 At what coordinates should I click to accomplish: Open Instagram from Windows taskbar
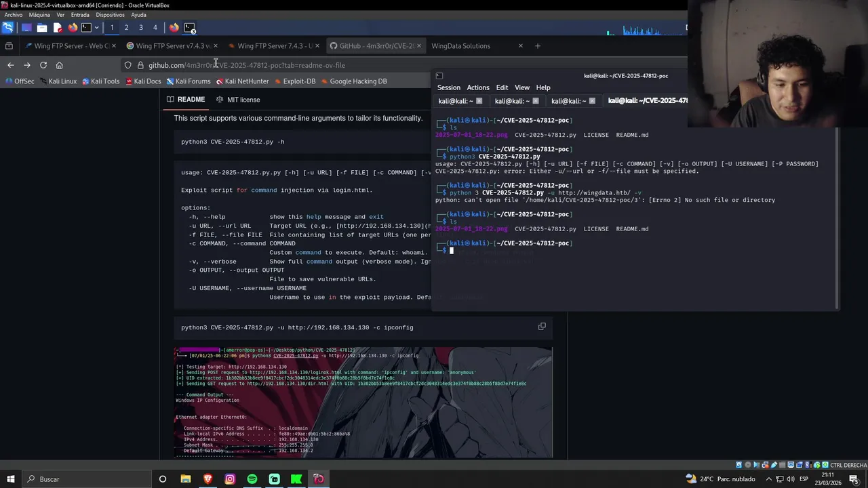[x=230, y=479]
